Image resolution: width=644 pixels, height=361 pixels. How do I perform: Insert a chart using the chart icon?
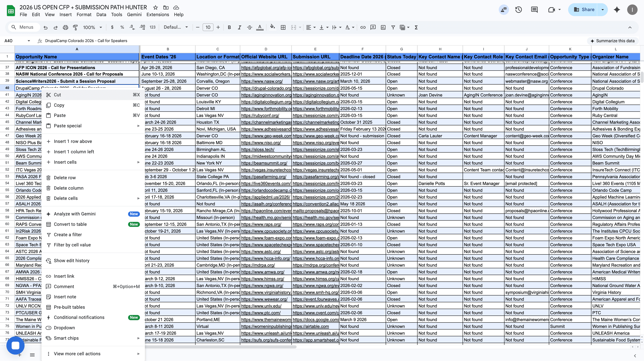click(383, 27)
